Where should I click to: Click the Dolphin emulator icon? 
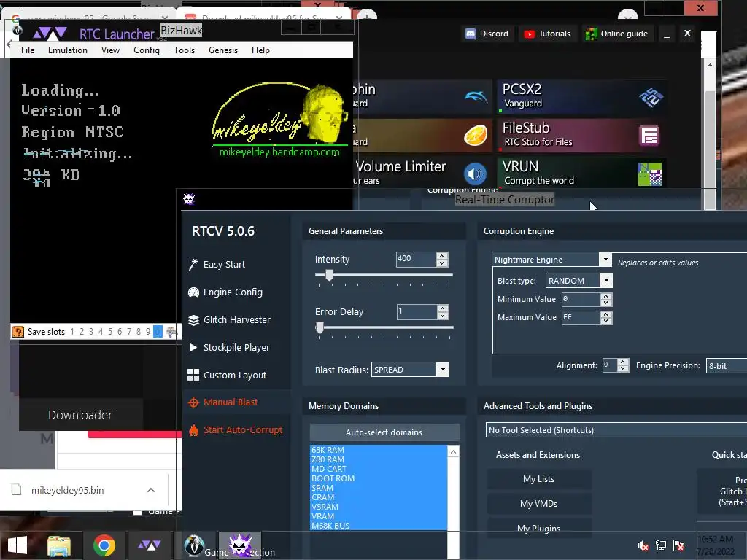coord(476,97)
